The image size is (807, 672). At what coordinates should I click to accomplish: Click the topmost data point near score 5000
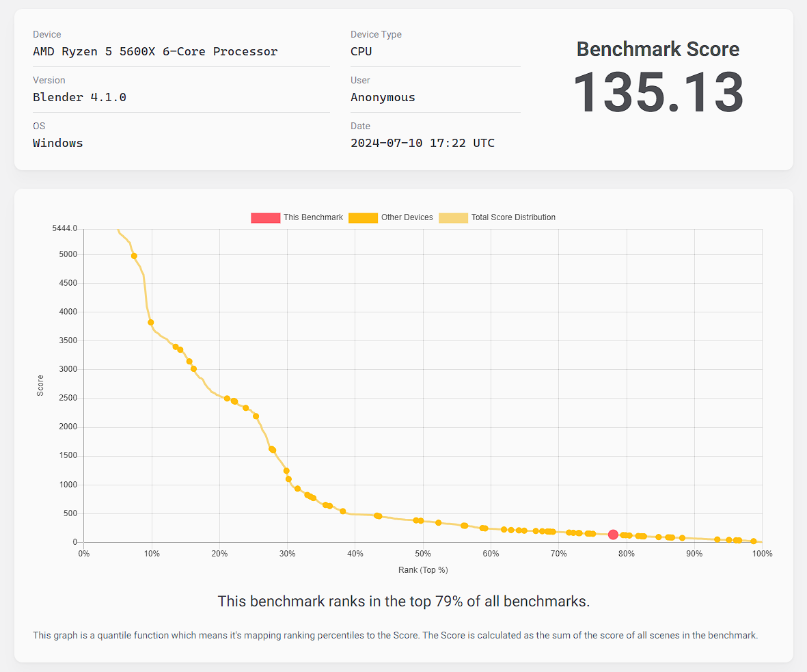tap(134, 256)
